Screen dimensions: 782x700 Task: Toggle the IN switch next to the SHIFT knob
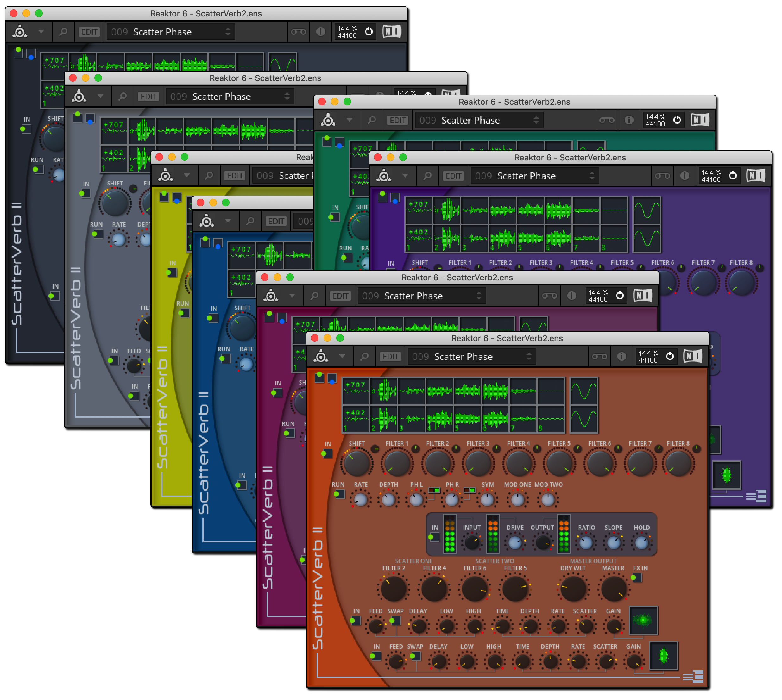coord(327,454)
